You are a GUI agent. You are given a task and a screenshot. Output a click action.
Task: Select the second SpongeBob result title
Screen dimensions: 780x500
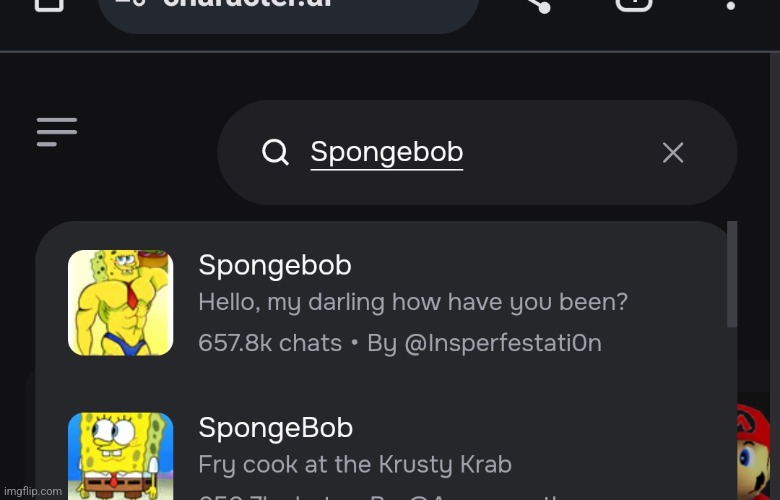276,428
